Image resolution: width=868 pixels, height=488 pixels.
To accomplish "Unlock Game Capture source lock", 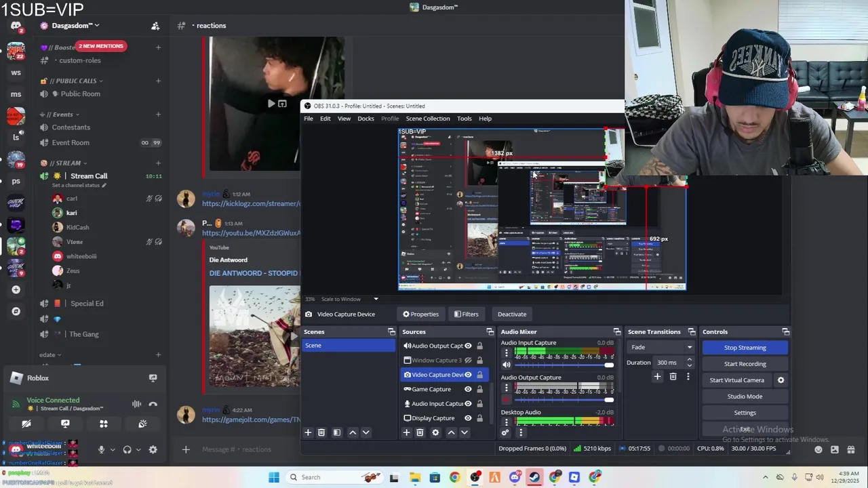I will pyautogui.click(x=479, y=389).
